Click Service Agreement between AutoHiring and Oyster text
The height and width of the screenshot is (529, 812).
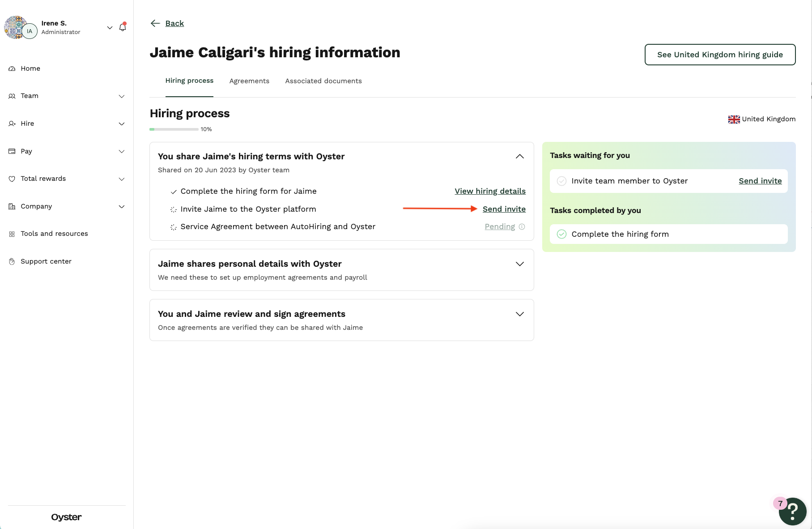pyautogui.click(x=278, y=226)
